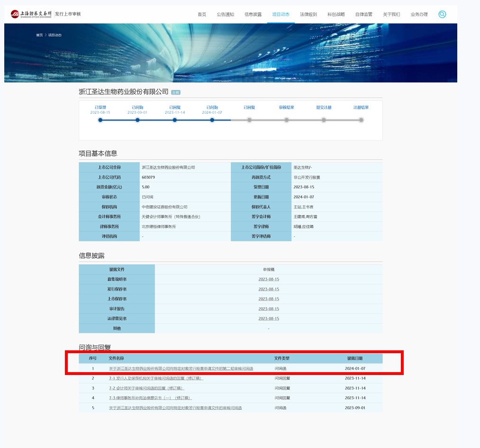Click the 注册结果 timeline dot
This screenshot has height=448, width=480.
(x=361, y=120)
